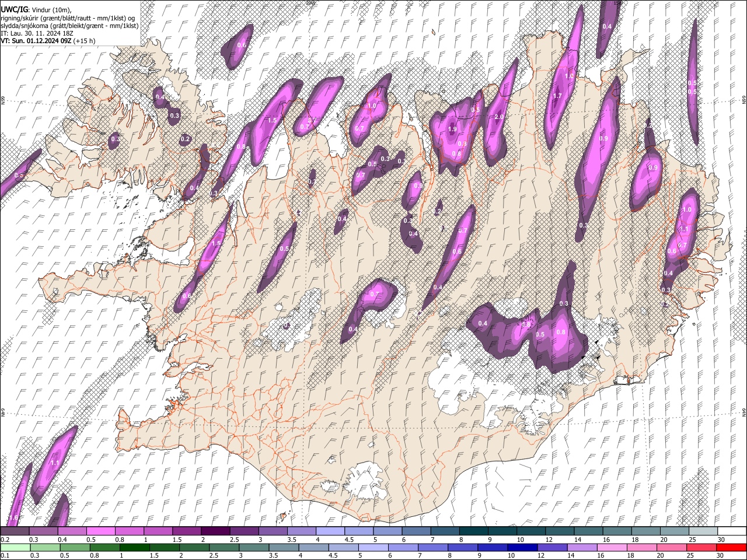Click the 64N latitude label at the right edge

pyautogui.click(x=743, y=412)
